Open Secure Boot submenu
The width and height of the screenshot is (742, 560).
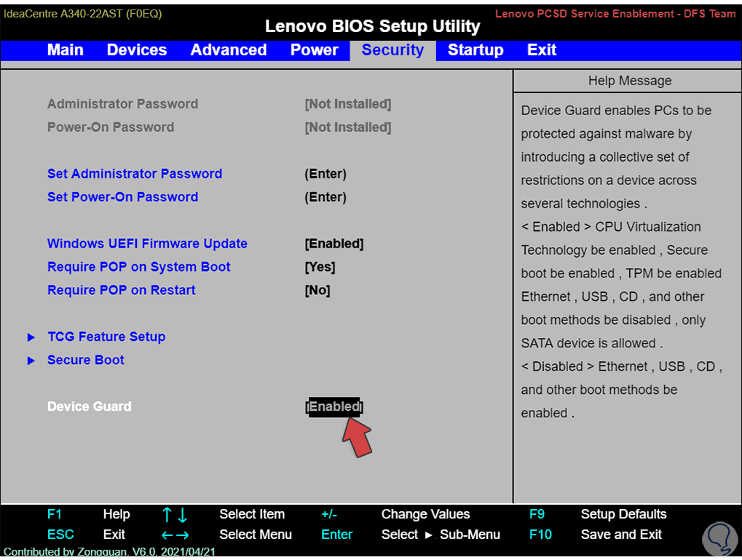coord(86,360)
